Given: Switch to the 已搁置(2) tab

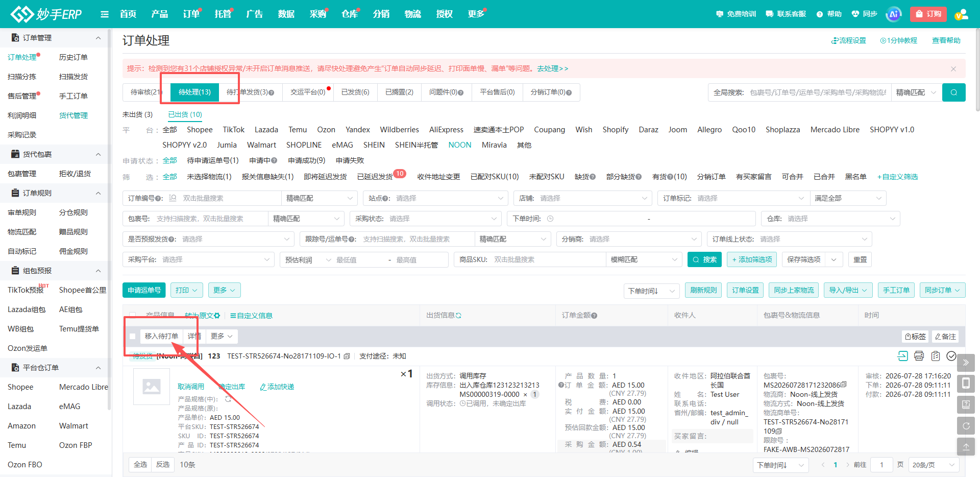Looking at the screenshot, I should tap(399, 92).
